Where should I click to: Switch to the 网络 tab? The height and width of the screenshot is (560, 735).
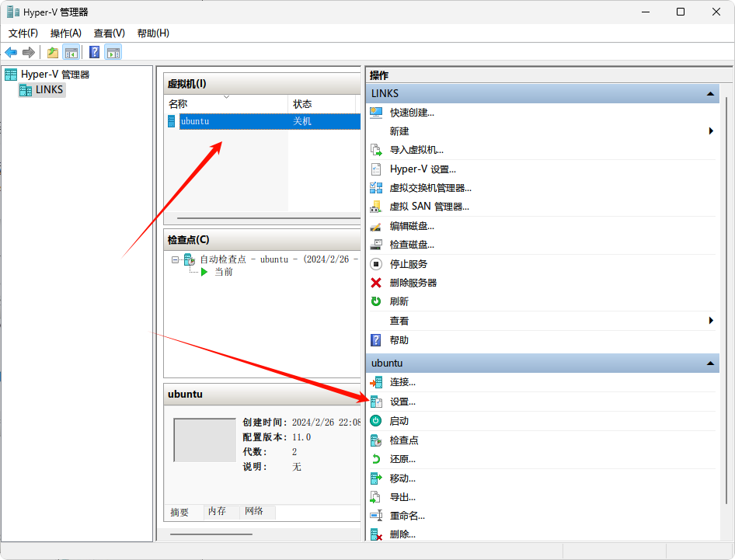(254, 511)
